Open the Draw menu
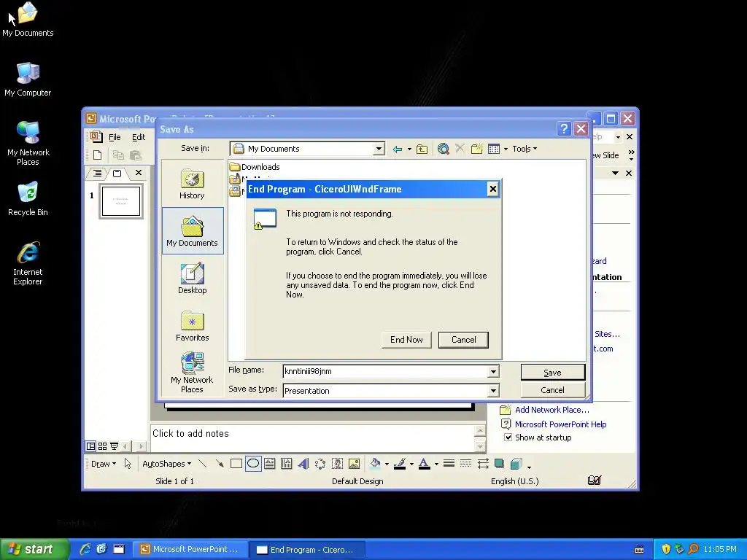This screenshot has height=560, width=747. click(x=104, y=463)
